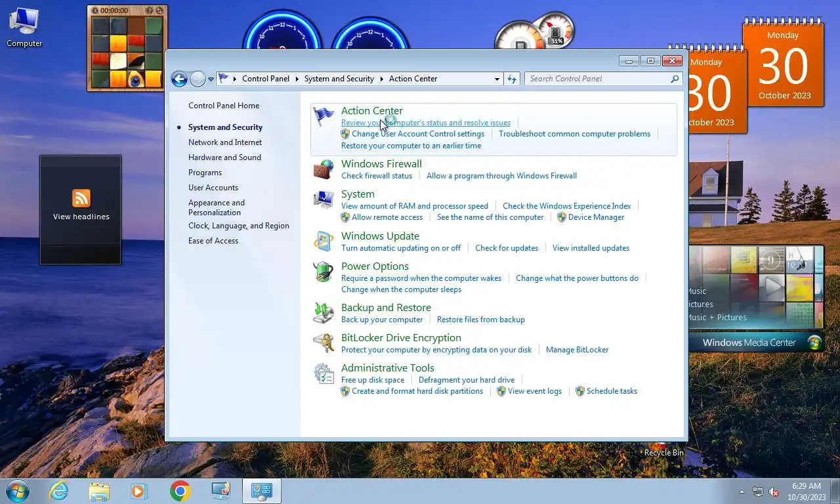Click Allow remote access link
Image resolution: width=840 pixels, height=504 pixels.
pos(387,217)
